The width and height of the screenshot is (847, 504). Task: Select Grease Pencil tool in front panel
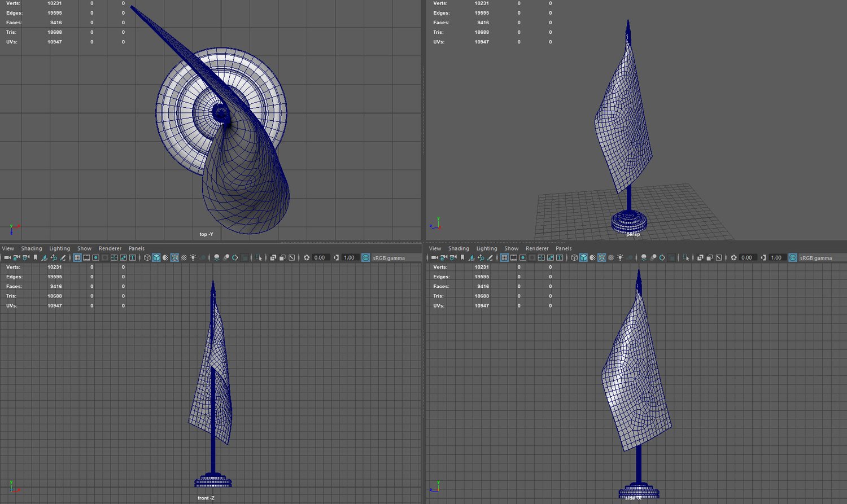[63, 258]
